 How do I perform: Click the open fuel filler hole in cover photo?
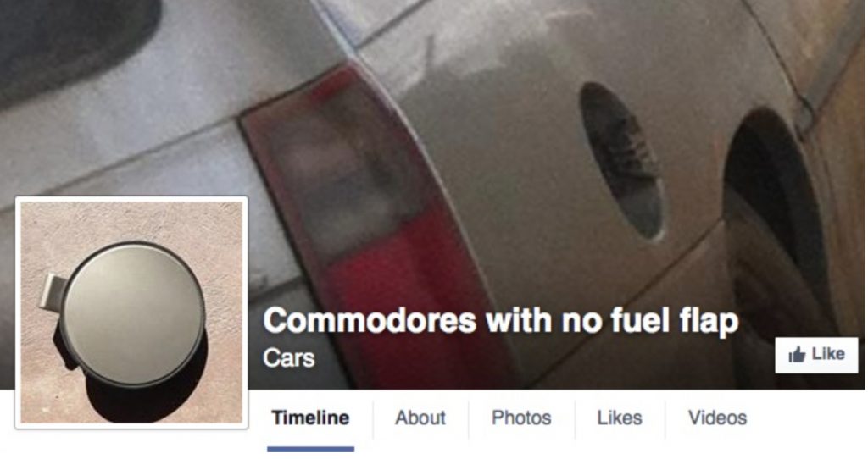tap(623, 160)
